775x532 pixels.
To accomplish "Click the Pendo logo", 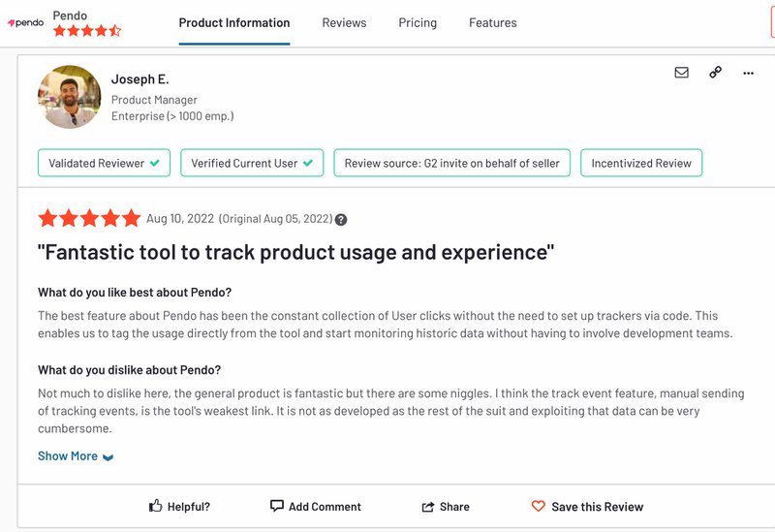I will click(26, 23).
